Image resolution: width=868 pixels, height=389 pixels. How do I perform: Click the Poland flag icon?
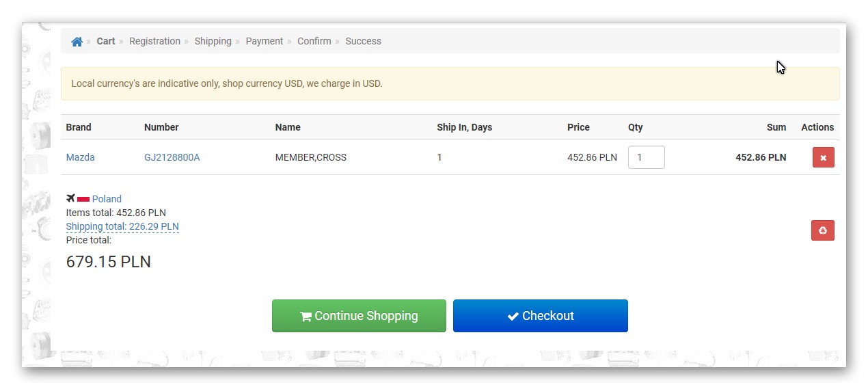[83, 199]
